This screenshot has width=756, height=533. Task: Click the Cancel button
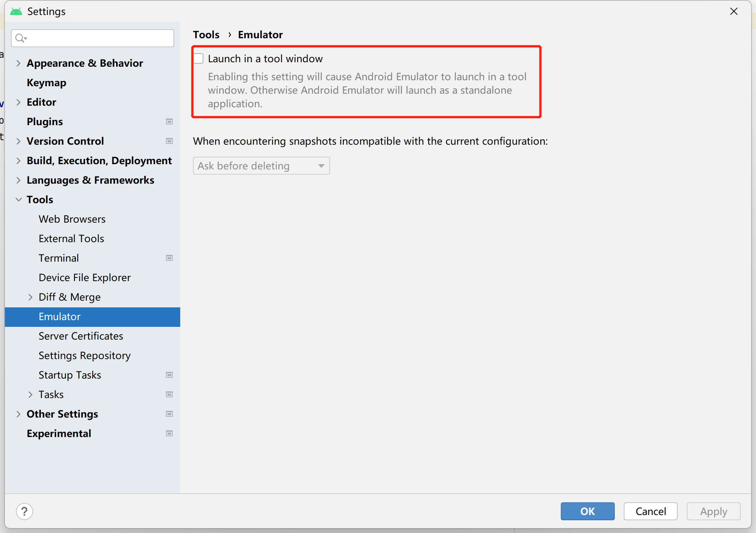650,511
